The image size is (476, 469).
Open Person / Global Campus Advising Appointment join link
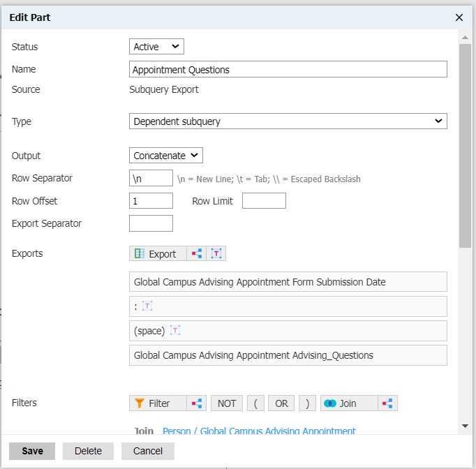(x=259, y=431)
